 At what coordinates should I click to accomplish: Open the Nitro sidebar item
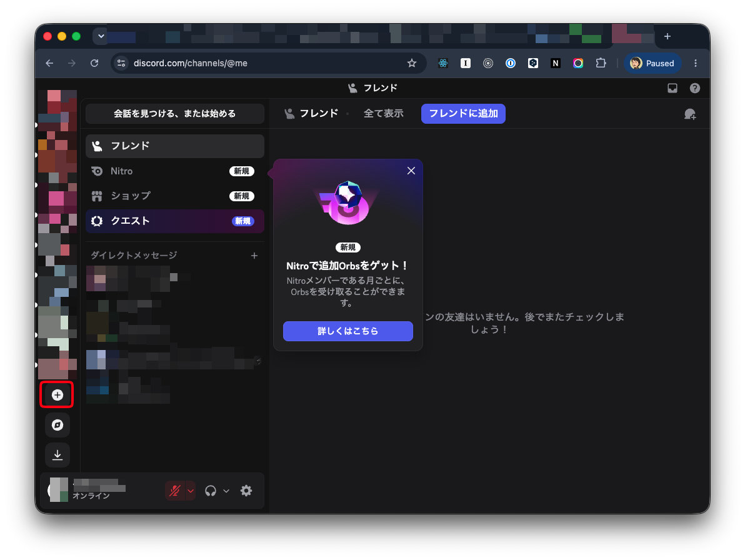tap(175, 171)
